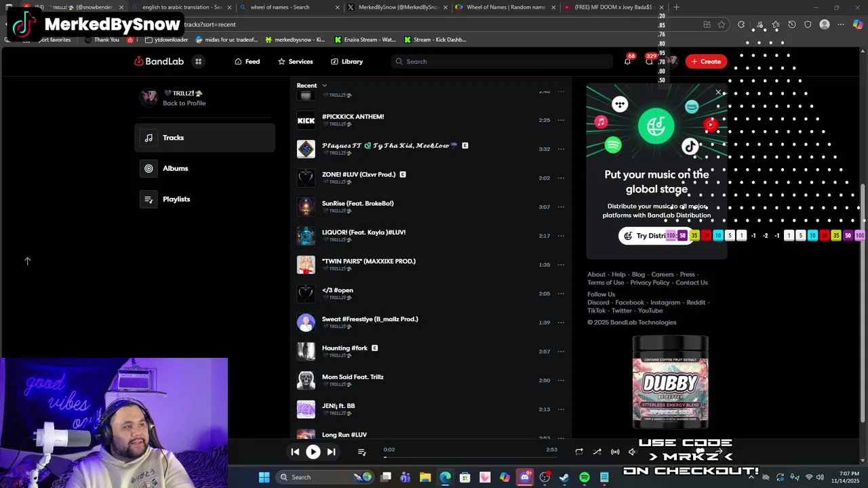Open the ytdownloader bookmark
Screen dimensions: 868x488
click(x=167, y=40)
